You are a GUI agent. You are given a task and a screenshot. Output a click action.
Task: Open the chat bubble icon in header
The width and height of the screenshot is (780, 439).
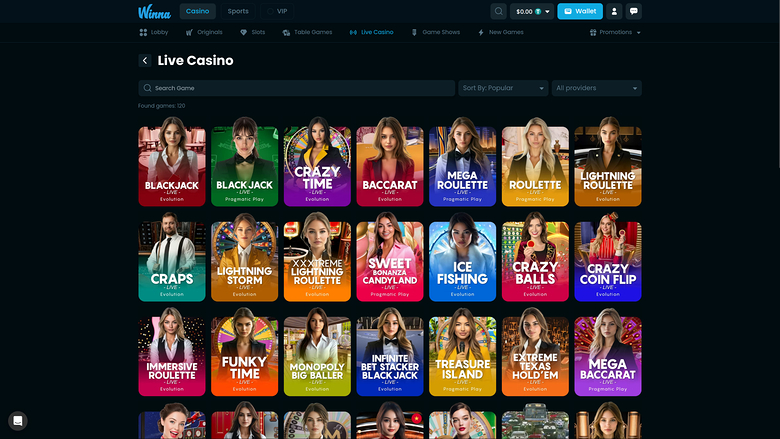click(633, 11)
